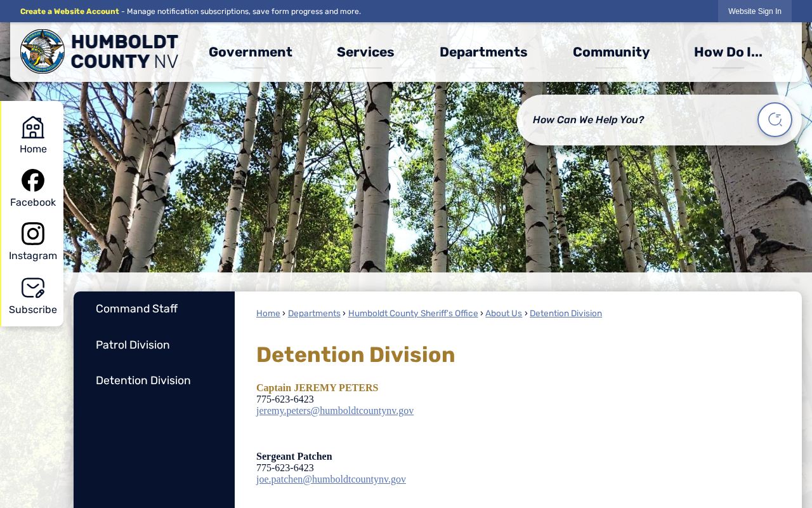Email joe.patchen@humboldtcountynv.gov link
812x508 pixels.
click(x=331, y=479)
